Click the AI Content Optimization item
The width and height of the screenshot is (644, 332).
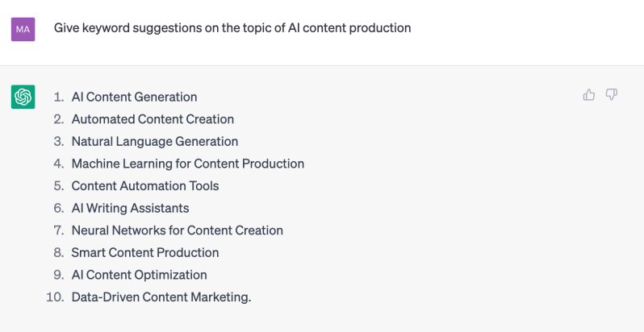139,275
